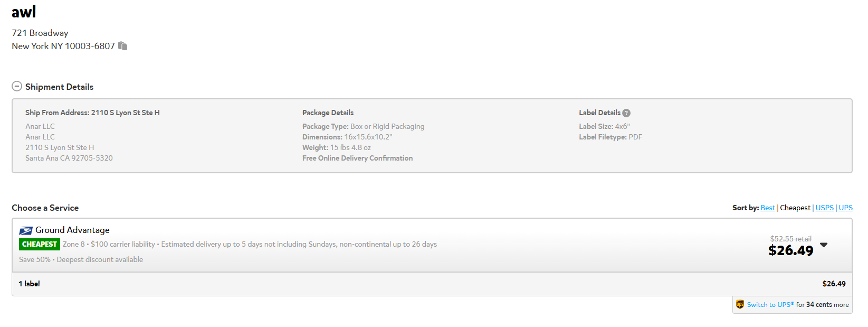The height and width of the screenshot is (327, 868).
Task: Collapse Shipment Details with the minus icon
Action: point(17,86)
